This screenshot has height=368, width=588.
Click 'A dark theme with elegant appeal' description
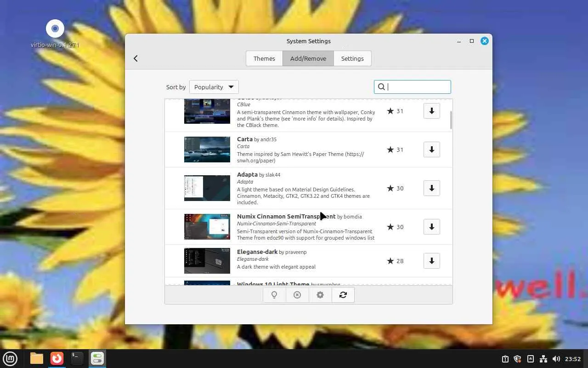(x=276, y=267)
